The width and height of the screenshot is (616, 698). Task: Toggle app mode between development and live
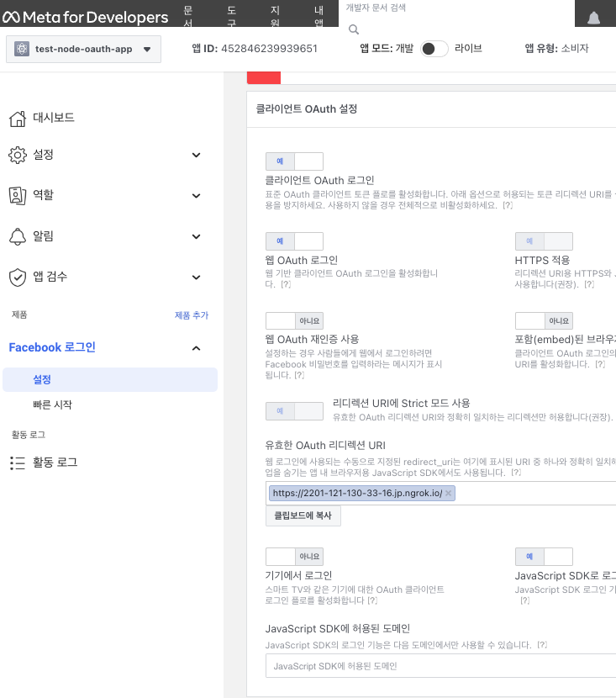434,49
